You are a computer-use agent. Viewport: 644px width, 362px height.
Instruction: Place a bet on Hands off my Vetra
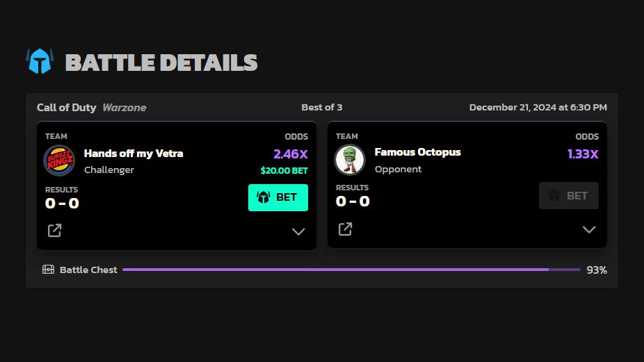click(x=278, y=197)
